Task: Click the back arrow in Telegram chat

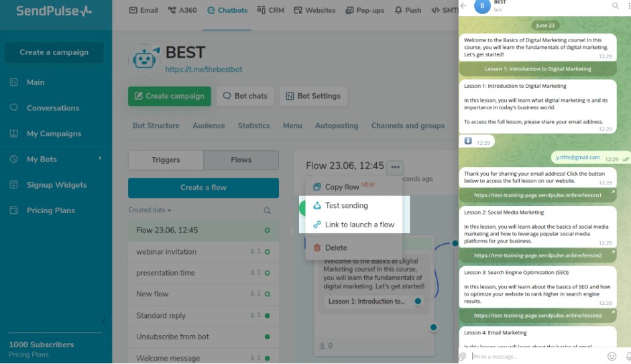Action: [x=463, y=5]
